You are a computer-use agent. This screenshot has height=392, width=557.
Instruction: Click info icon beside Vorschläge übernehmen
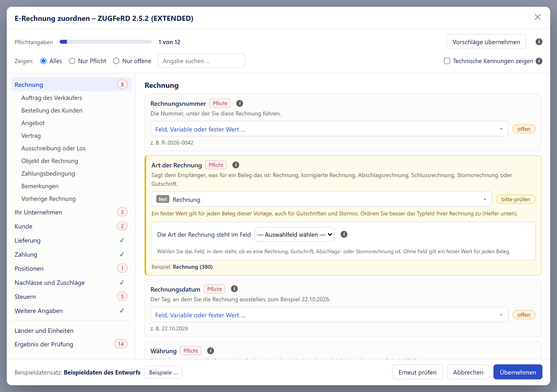(539, 42)
